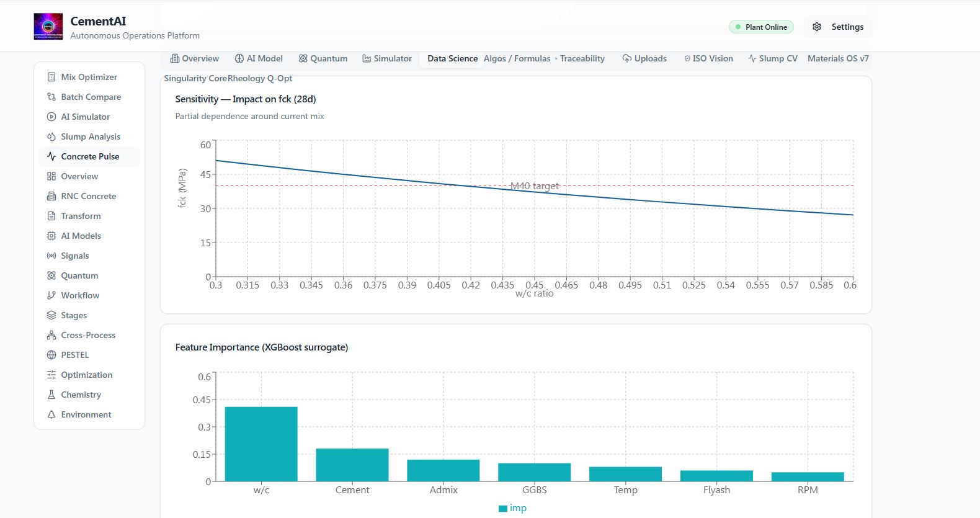Click the Settings gear icon
The height and width of the screenshot is (518, 980).
coord(817,27)
